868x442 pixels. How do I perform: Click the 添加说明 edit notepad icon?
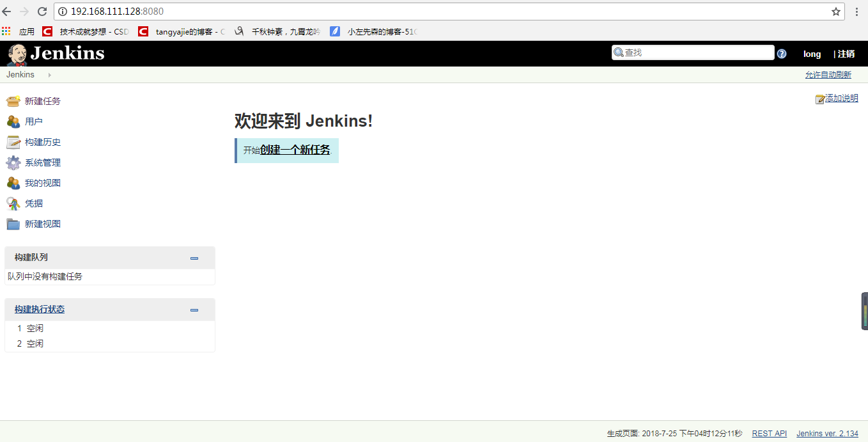click(x=820, y=99)
